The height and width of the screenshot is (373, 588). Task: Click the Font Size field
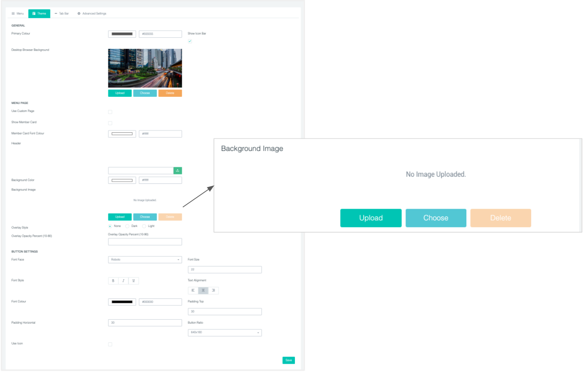(225, 270)
